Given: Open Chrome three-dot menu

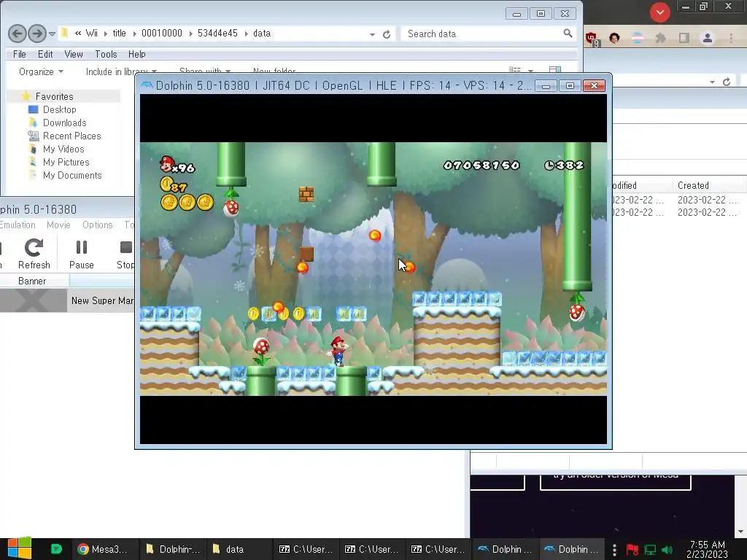Looking at the screenshot, I should (731, 38).
